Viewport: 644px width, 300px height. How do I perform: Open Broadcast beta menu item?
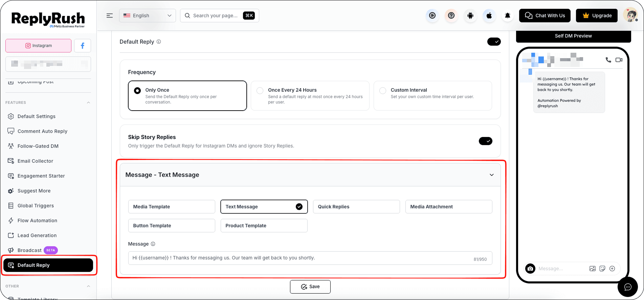click(33, 250)
